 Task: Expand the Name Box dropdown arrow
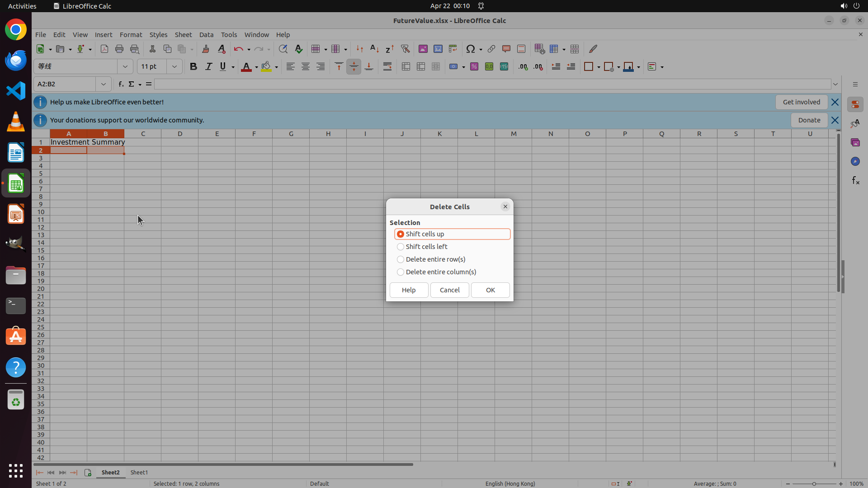[104, 84]
